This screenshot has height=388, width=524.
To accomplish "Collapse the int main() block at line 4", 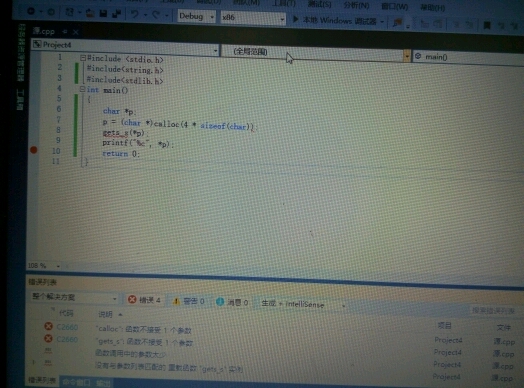I will coord(83,89).
